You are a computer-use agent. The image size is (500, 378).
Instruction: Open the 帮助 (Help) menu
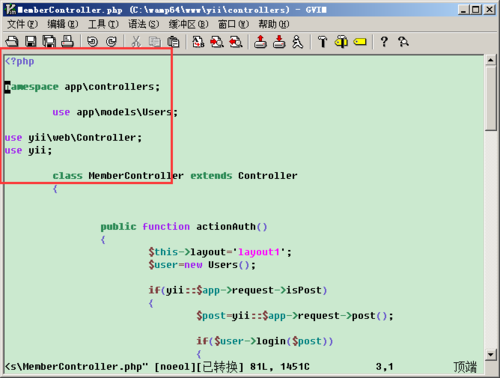tap(274, 24)
